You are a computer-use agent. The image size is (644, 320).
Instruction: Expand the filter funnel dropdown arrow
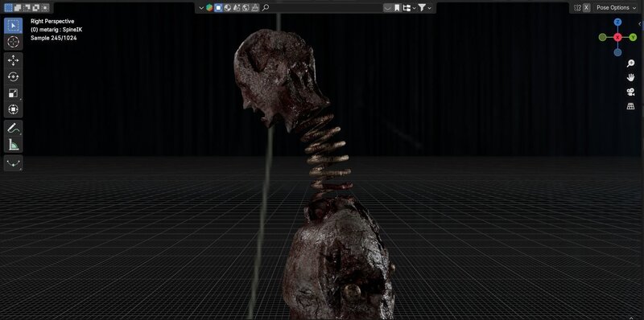[429, 8]
